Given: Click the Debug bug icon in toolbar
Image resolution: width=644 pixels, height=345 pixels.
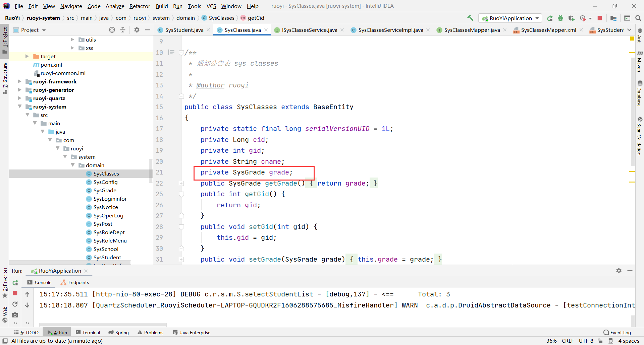Looking at the screenshot, I should 560,18.
